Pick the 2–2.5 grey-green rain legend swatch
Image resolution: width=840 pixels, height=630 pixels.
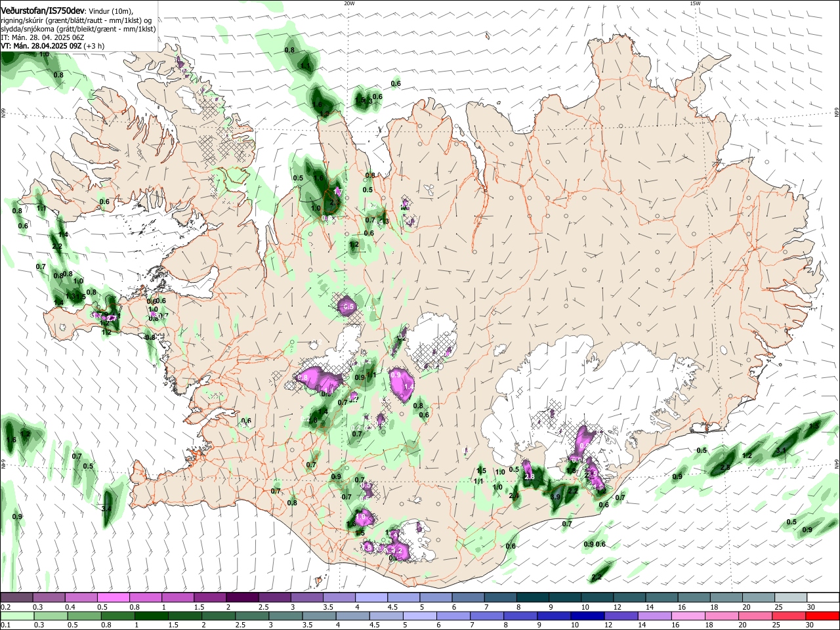tap(218, 616)
